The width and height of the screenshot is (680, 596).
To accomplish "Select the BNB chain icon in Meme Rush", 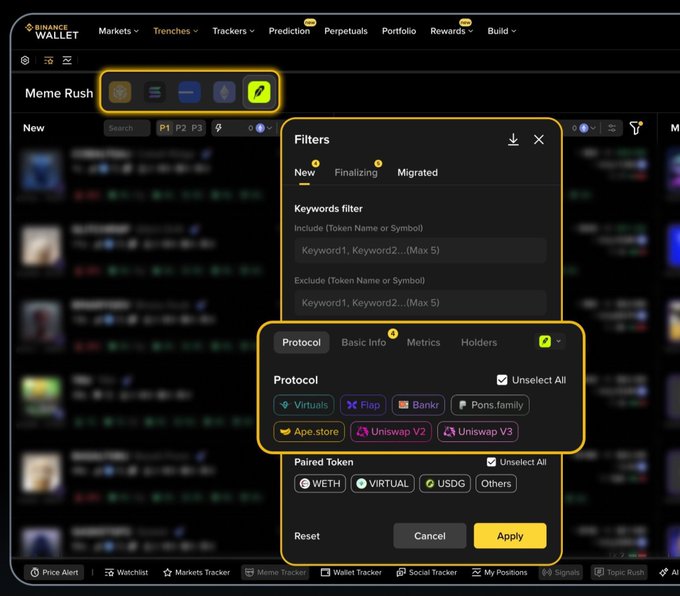I will (120, 92).
